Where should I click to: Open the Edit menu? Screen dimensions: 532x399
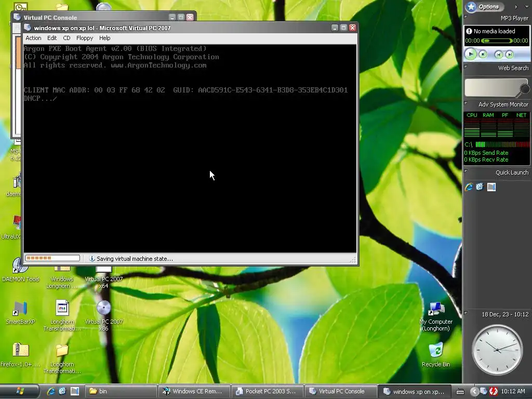(52, 38)
